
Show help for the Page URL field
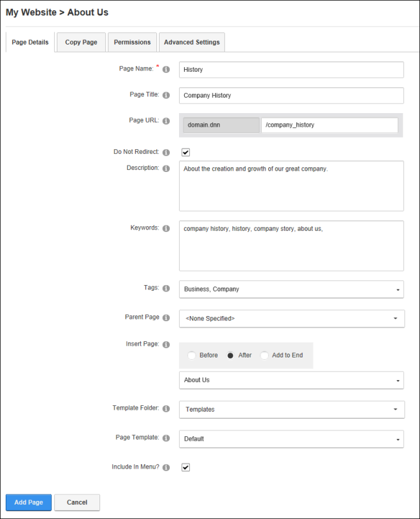[x=166, y=121]
